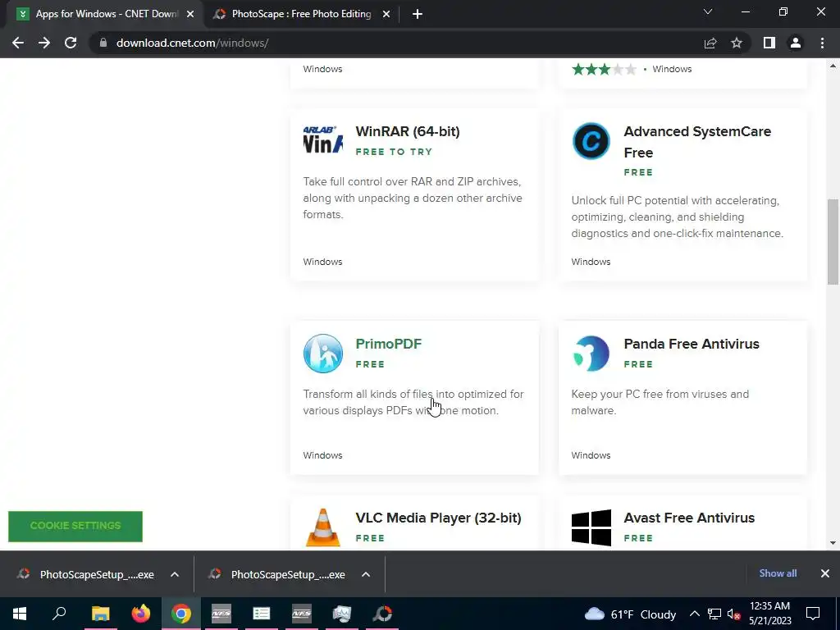Screen dimensions: 840x630
Task: Go back to the previous page
Action: [18, 43]
